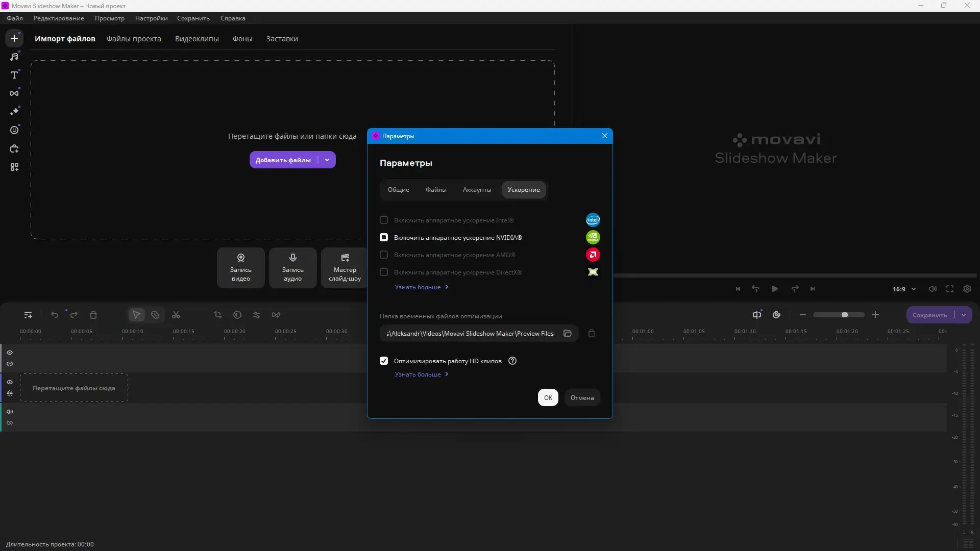Screen dimensions: 980x551
Task: Adjust the timeline zoom slider
Action: [844, 315]
